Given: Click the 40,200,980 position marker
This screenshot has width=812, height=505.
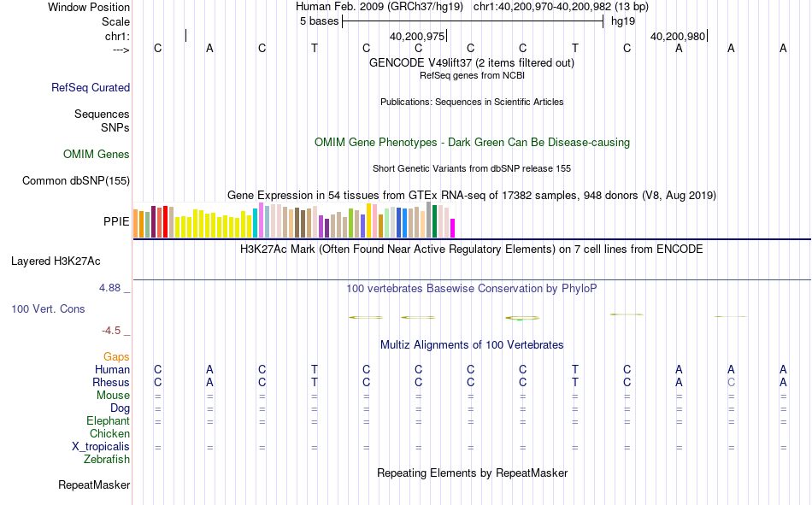Looking at the screenshot, I should click(679, 36).
